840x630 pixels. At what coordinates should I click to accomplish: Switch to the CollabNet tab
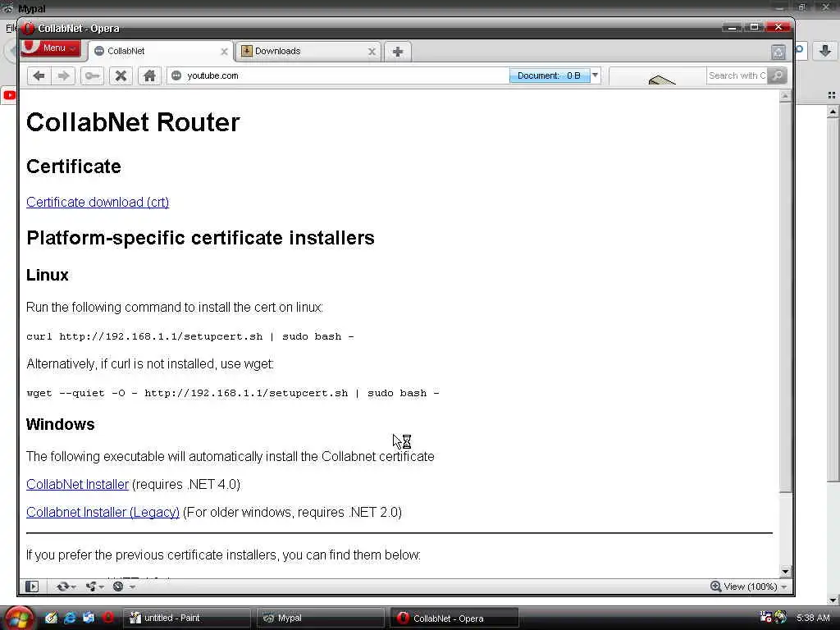[161, 52]
